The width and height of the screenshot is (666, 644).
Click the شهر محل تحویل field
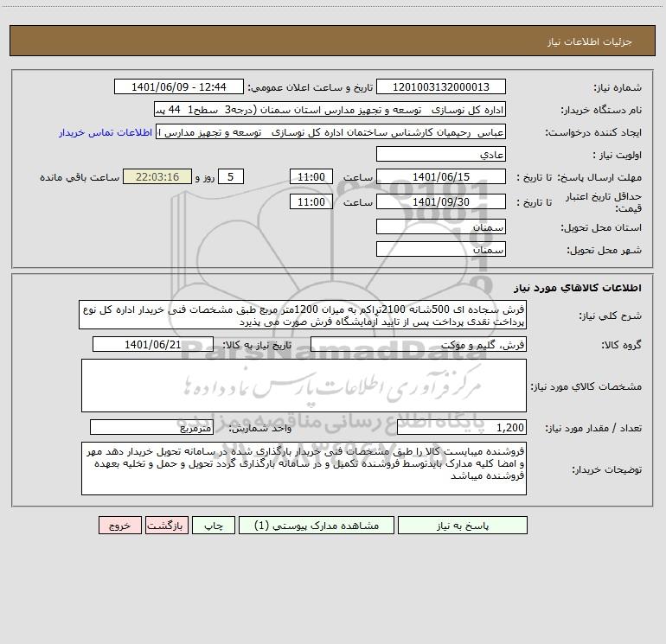point(441,249)
